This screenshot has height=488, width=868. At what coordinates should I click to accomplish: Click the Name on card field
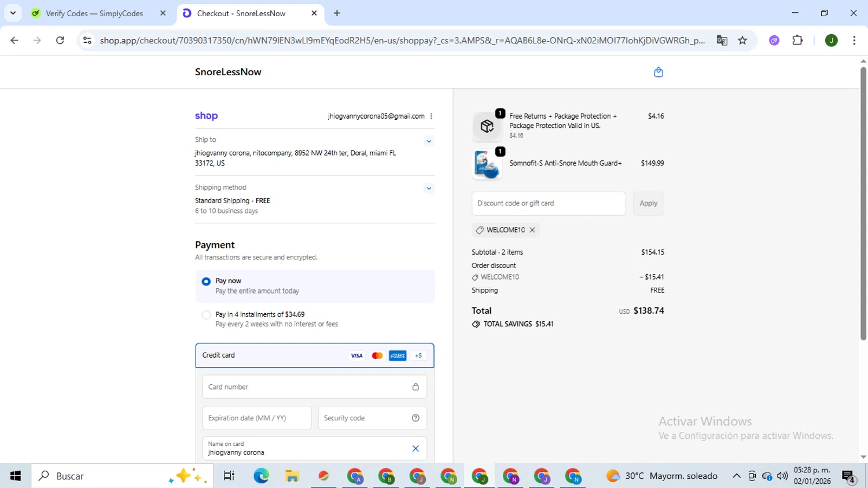(x=315, y=449)
